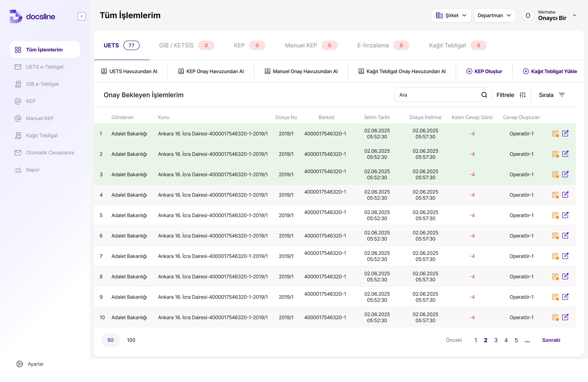The image size is (588, 382).
Task: Select 50 rows per page
Action: [x=110, y=340]
